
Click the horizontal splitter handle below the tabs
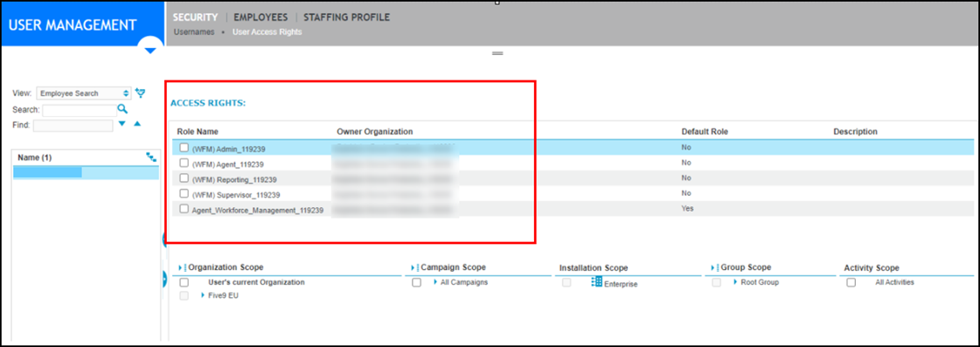point(498,54)
